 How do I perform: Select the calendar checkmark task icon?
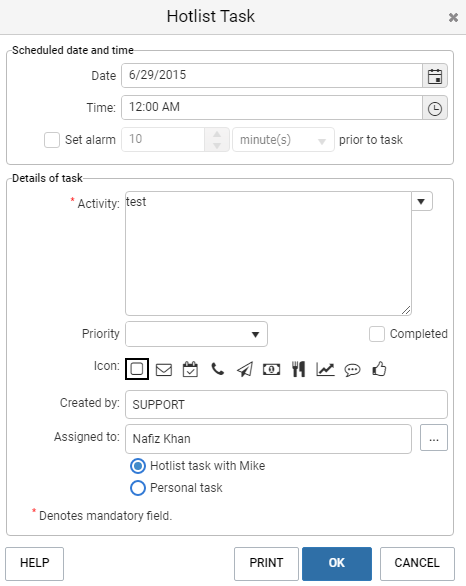tap(190, 369)
